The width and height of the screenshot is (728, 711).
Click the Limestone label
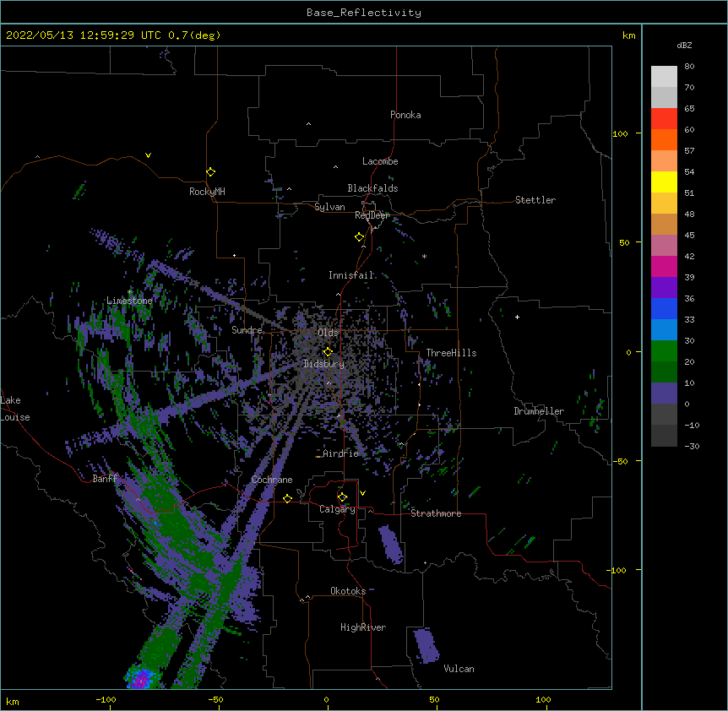click(129, 301)
